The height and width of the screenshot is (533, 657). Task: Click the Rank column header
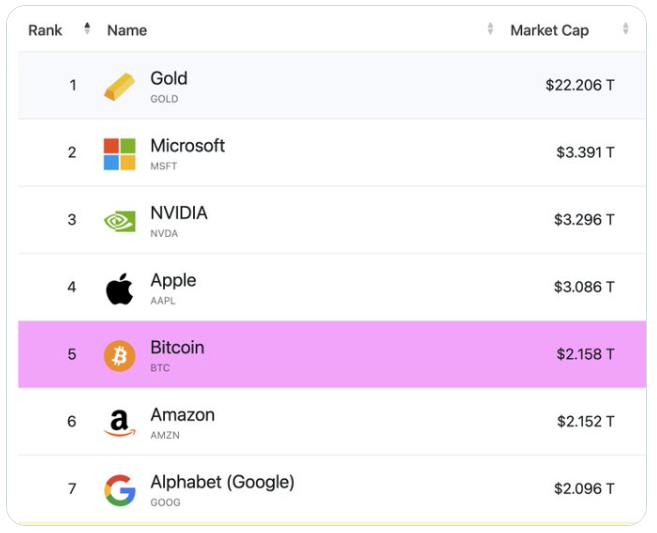[45, 30]
